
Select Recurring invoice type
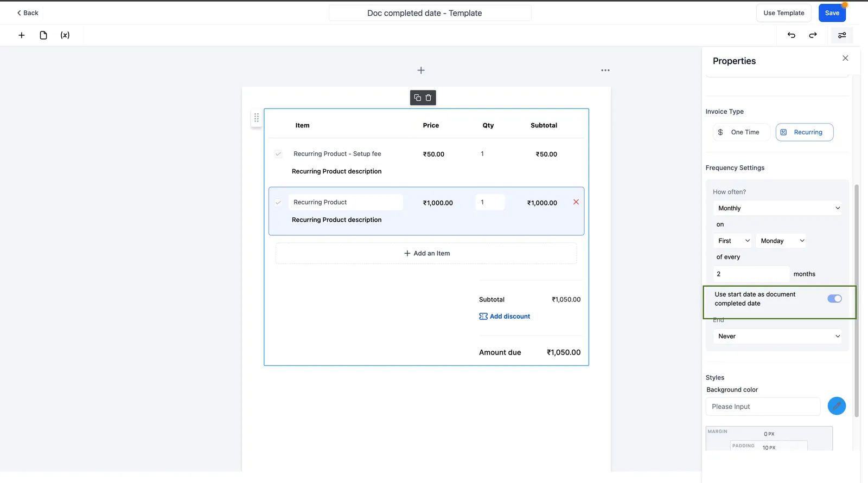(x=805, y=132)
